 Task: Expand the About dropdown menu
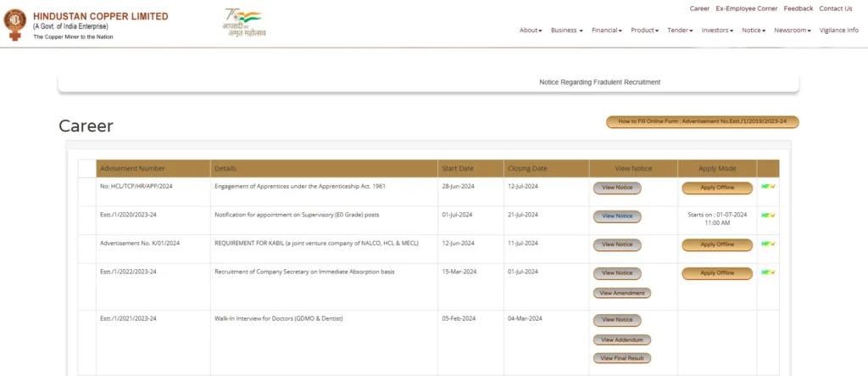pos(531,31)
